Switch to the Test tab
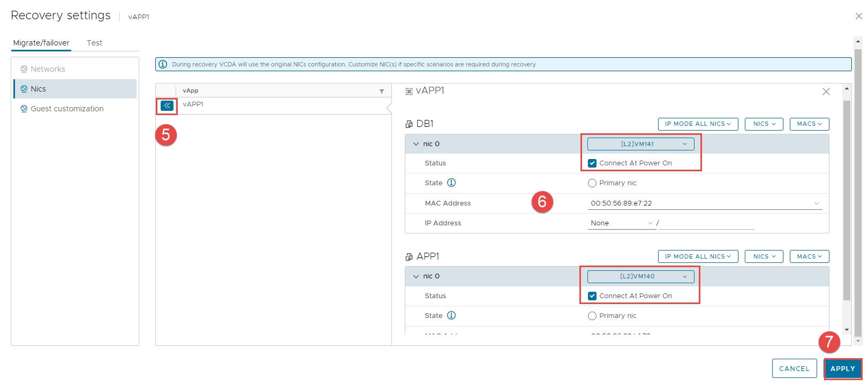 pos(94,43)
